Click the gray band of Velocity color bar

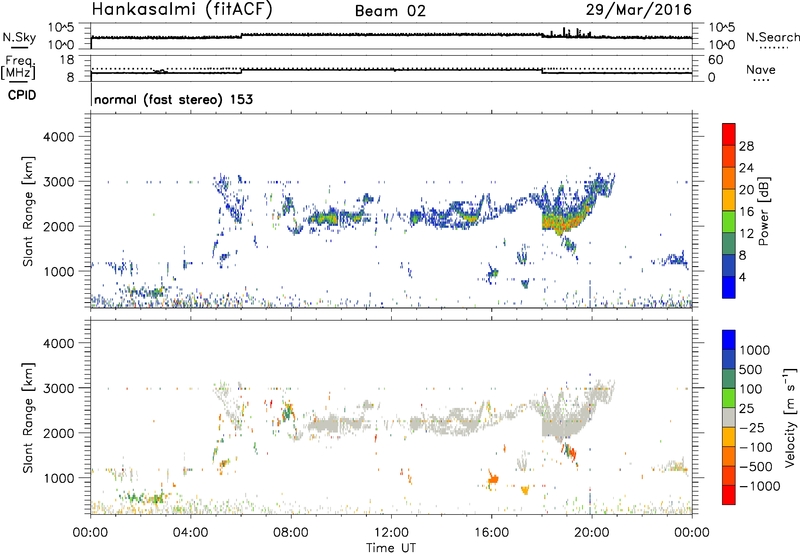(729, 418)
